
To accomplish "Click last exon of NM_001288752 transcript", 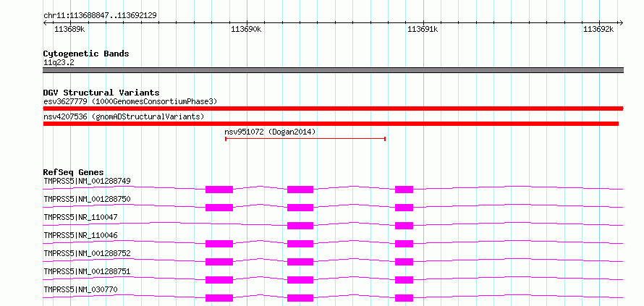I will coord(404,262).
